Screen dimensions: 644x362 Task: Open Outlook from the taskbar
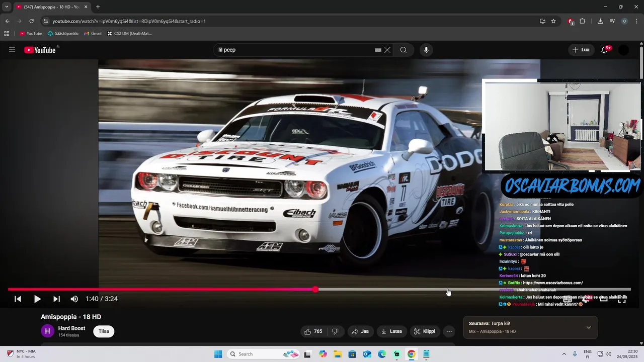click(367, 354)
